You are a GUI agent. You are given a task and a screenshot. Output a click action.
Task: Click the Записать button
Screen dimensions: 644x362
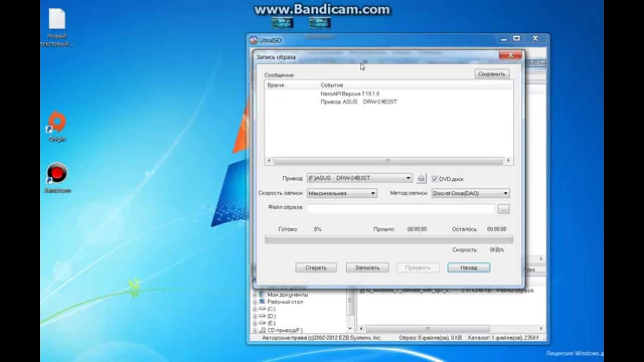(x=367, y=267)
